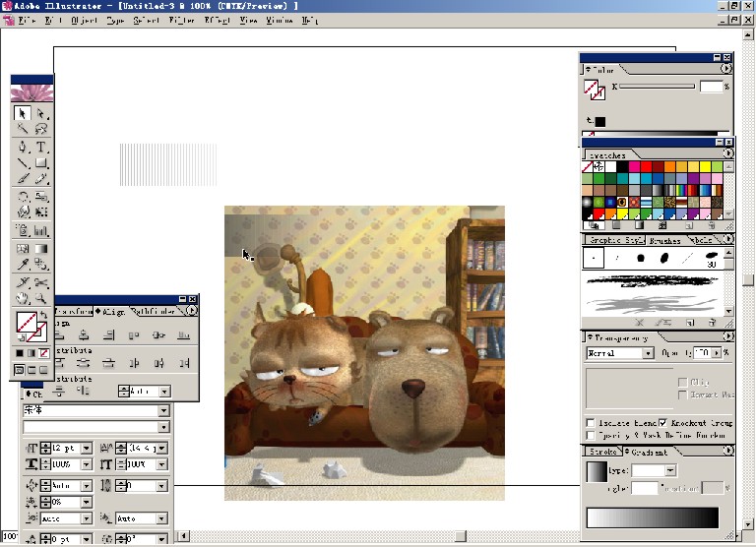Viewport: 756px width, 547px height.
Task: Select the Slice tool
Action: (23, 282)
